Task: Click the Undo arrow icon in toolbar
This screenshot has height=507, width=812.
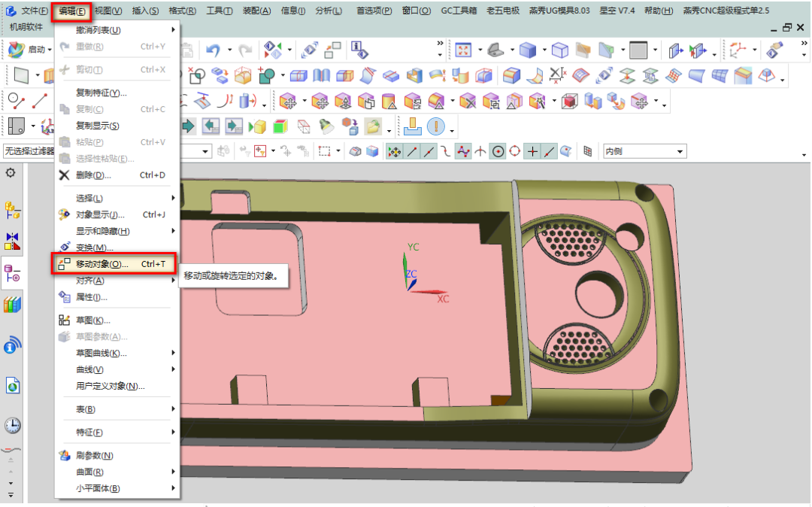Action: [x=213, y=50]
